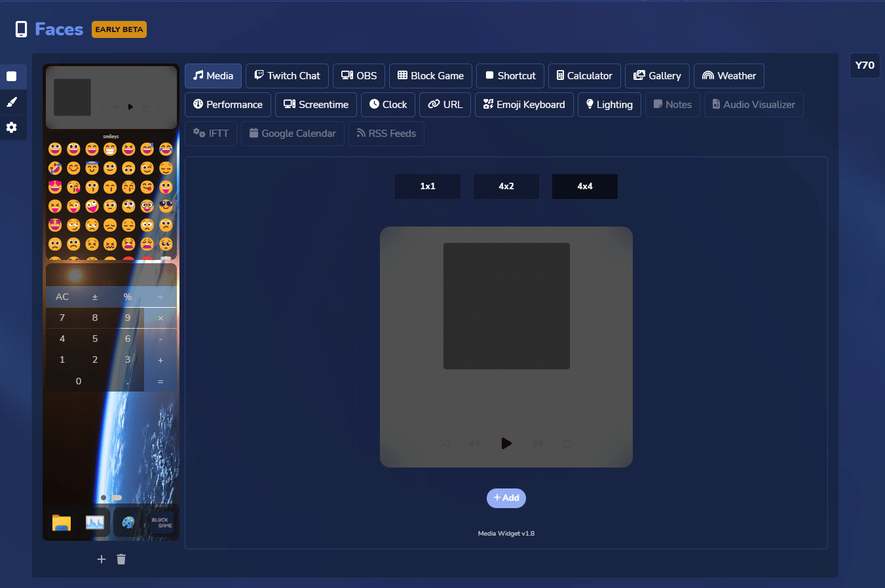Click the plus icon below device preview
The width and height of the screenshot is (885, 588).
point(102,559)
